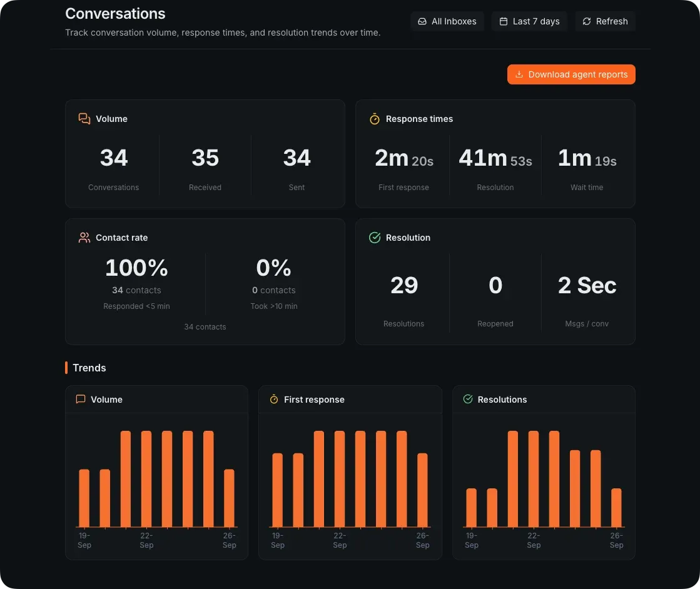Click the Trends section heading

tap(89, 368)
